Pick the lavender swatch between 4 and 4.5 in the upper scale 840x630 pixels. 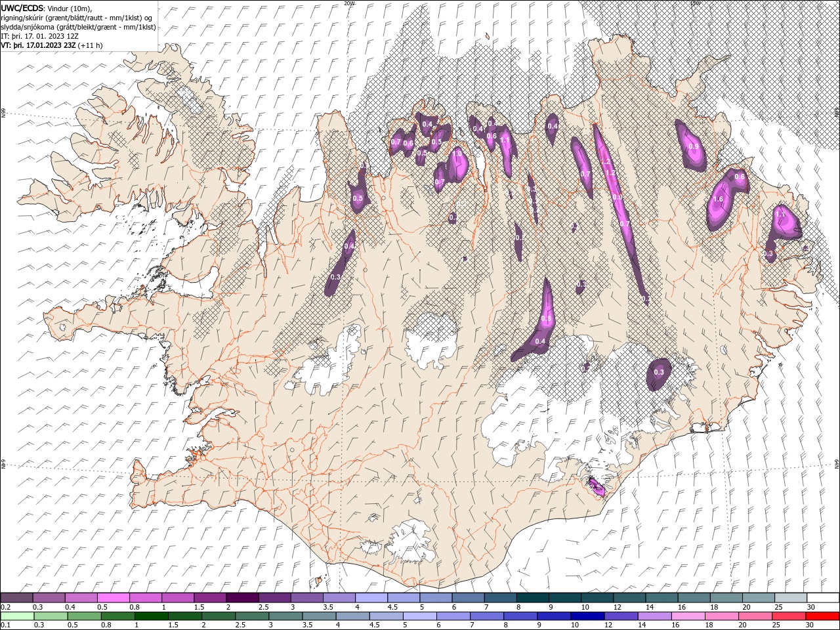(x=371, y=598)
